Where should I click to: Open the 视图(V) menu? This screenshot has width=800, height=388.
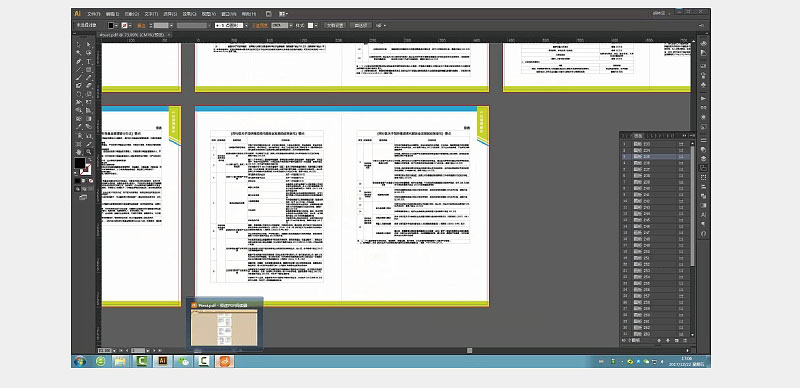pyautogui.click(x=209, y=14)
